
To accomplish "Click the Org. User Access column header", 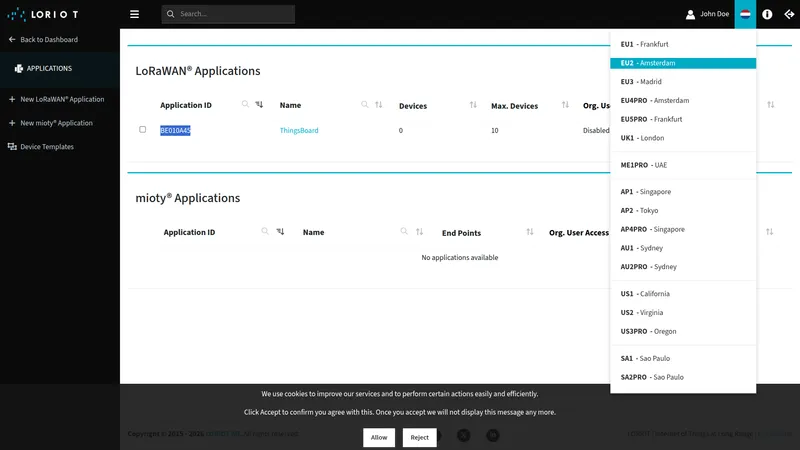I will click(579, 233).
